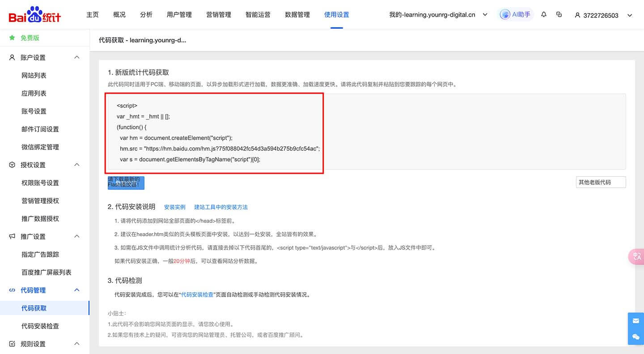
Task: Click the green star 免费版 icon
Action: click(x=12, y=38)
